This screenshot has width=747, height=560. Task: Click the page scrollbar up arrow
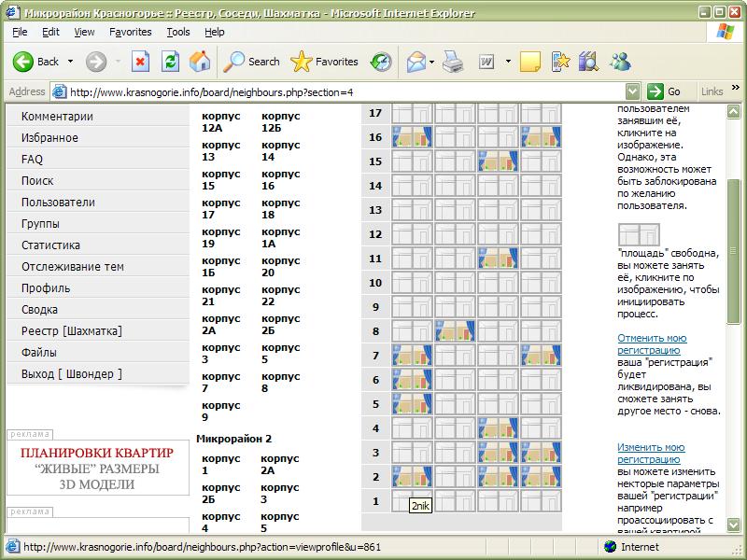tap(733, 112)
